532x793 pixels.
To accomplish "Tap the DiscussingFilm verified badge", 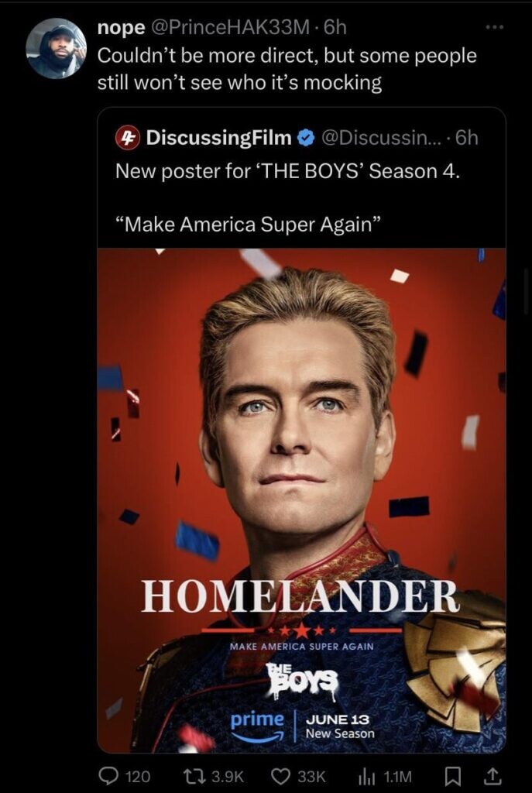I will tap(305, 138).
